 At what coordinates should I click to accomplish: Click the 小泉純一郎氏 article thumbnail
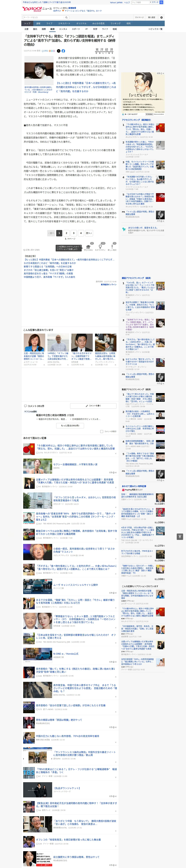(x=38, y=552)
